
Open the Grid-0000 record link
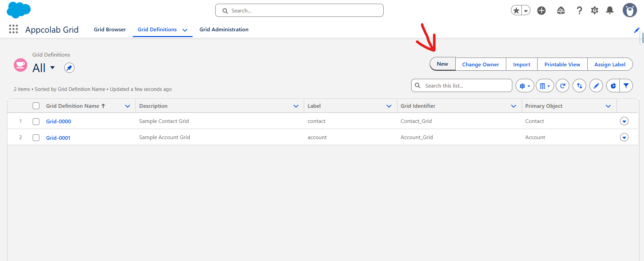point(59,121)
